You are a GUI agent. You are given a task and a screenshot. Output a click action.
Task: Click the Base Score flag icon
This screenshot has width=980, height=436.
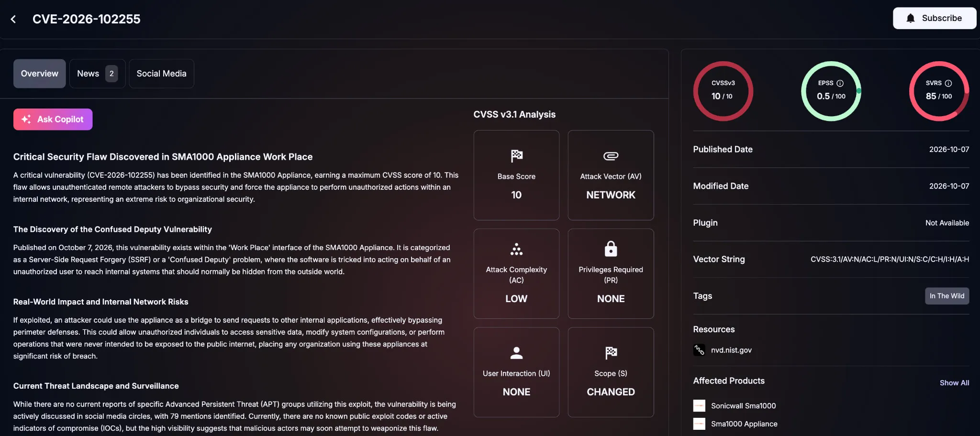pos(516,156)
